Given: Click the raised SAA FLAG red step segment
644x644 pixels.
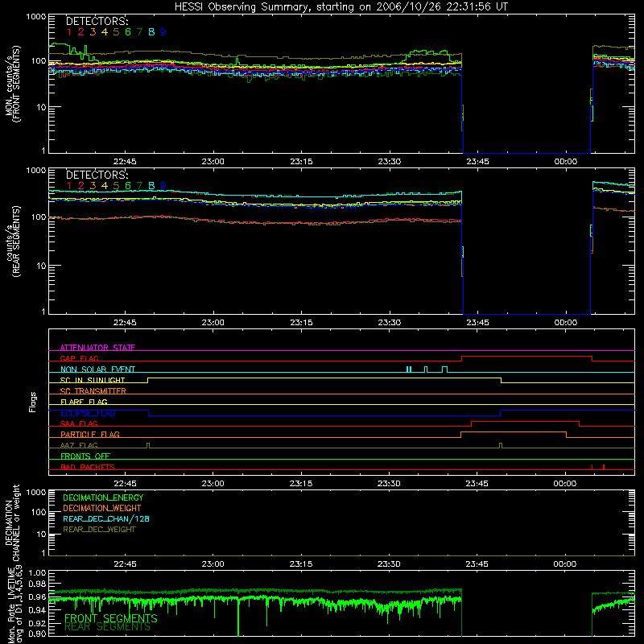Looking at the screenshot, I should 525,421.
